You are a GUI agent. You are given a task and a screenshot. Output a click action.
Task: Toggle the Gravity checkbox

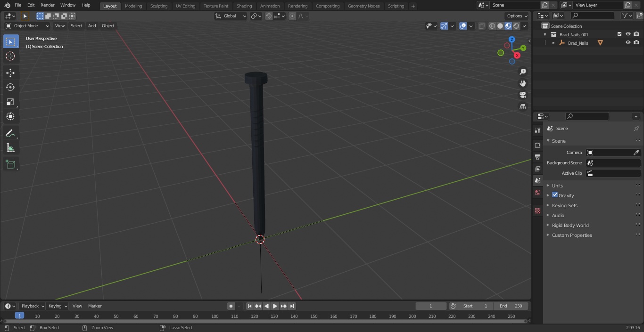click(555, 195)
